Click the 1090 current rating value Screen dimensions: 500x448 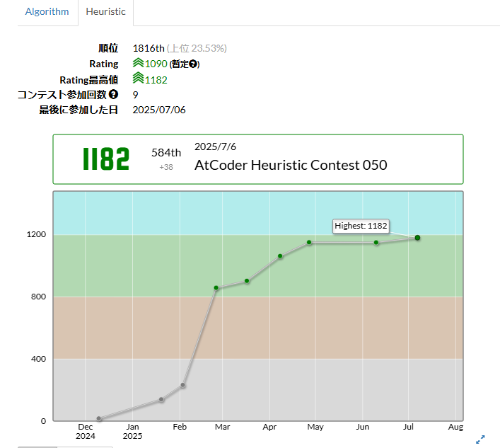[x=156, y=64]
